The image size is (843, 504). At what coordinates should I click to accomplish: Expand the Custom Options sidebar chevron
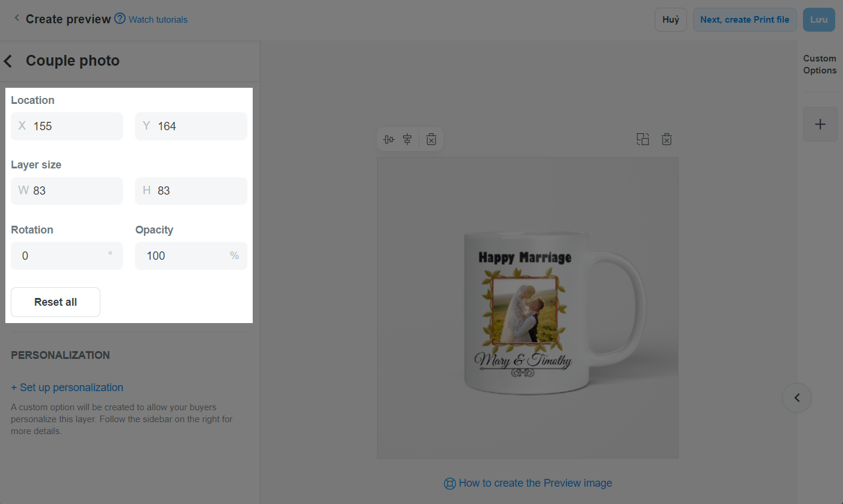[797, 398]
